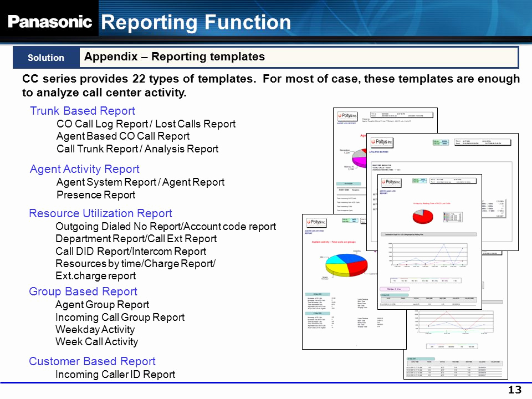Click the Poltys Inc logo on the rearmost top report
This screenshot has width=532, height=399.
pos(347,116)
